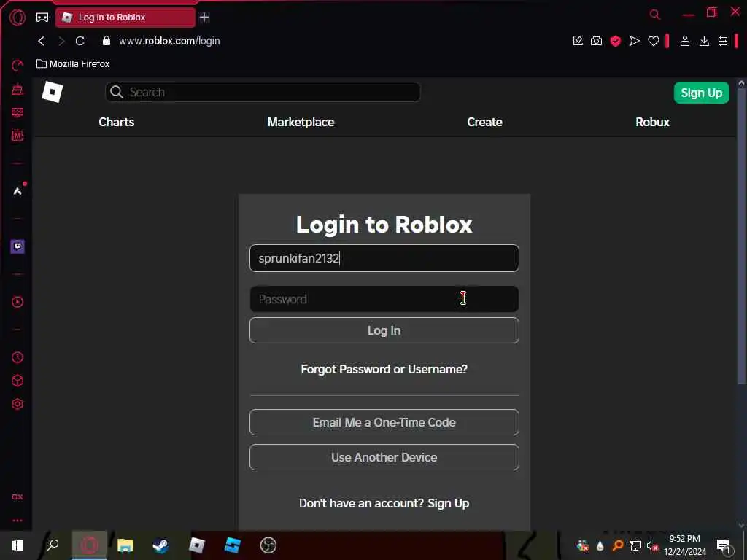Open the Player icon in sidebar
Viewport: 747px width, 560px height.
(x=18, y=301)
